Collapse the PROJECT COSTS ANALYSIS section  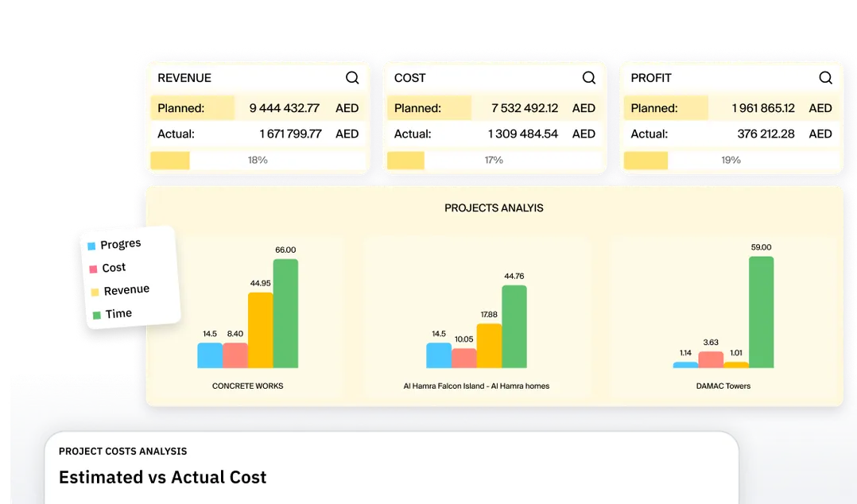(122, 451)
